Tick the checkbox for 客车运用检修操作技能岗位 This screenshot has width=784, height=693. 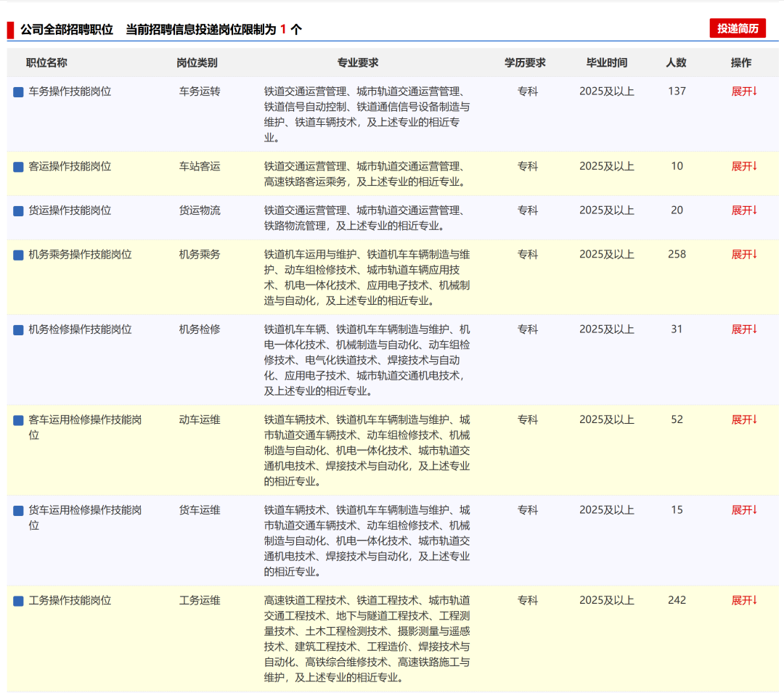[18, 420]
